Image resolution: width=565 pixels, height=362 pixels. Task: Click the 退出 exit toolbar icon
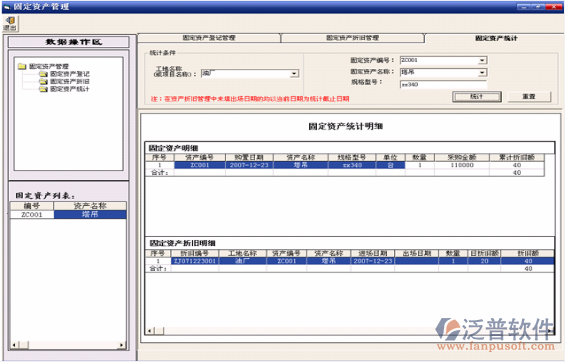click(x=10, y=24)
